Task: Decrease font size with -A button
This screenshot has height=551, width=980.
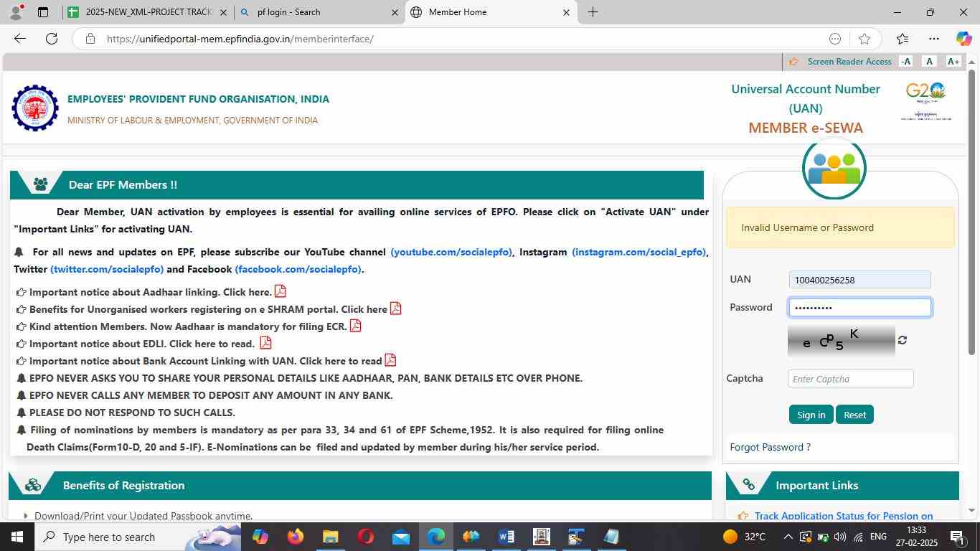Action: (x=906, y=62)
